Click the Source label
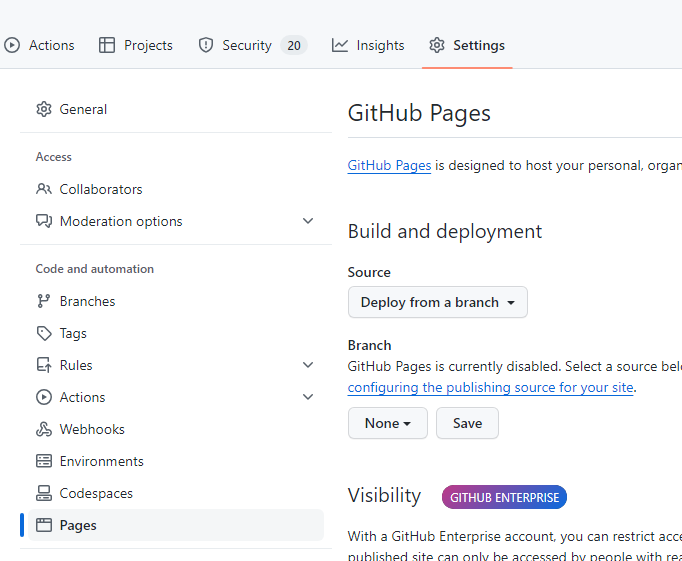 point(369,272)
